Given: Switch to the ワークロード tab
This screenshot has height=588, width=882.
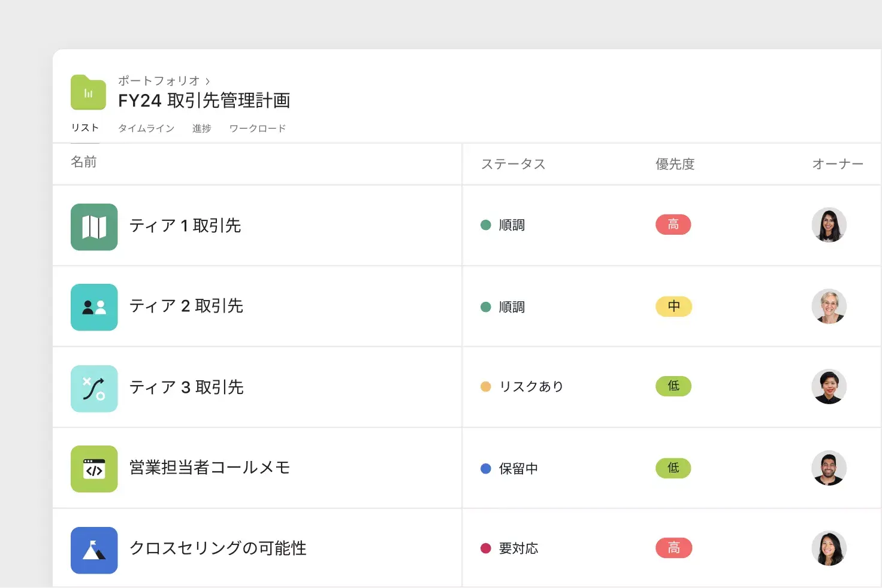Looking at the screenshot, I should (x=257, y=128).
